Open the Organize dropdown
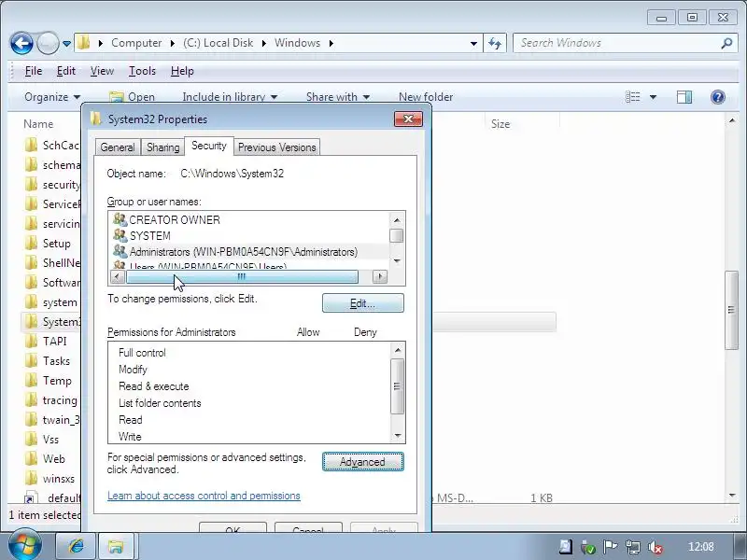Image resolution: width=747 pixels, height=560 pixels. [52, 97]
